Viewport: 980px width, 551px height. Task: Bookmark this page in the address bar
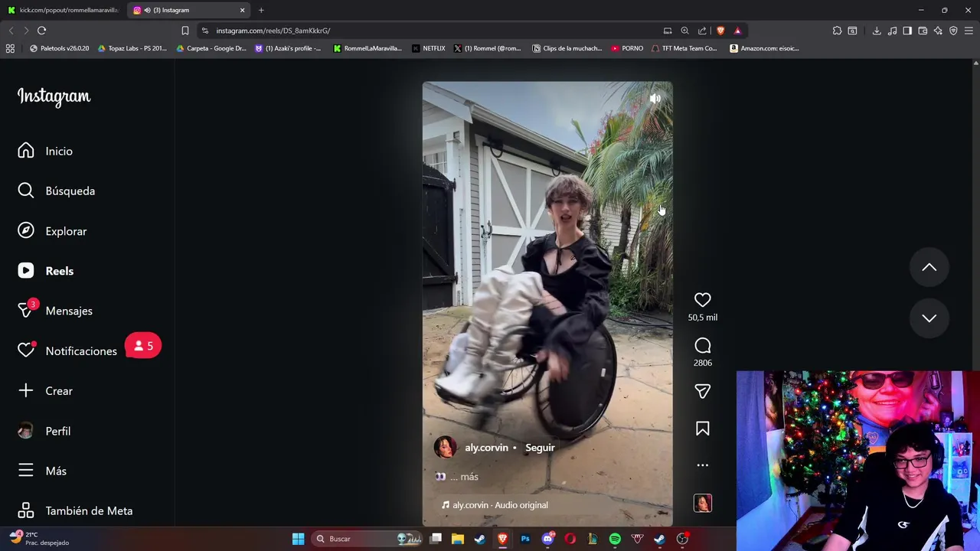tap(185, 31)
